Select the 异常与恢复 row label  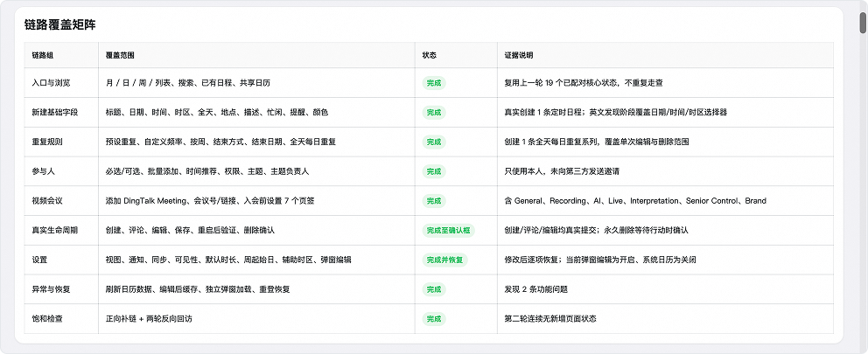coord(51,289)
